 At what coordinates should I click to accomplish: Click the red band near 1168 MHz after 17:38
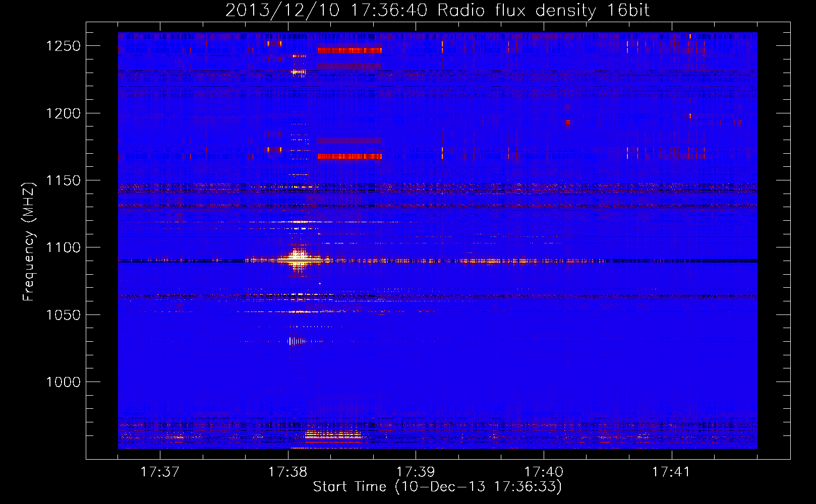click(x=349, y=157)
